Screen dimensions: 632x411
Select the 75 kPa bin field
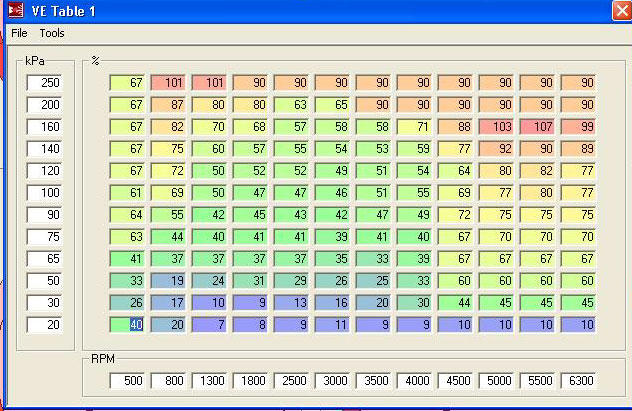click(45, 237)
